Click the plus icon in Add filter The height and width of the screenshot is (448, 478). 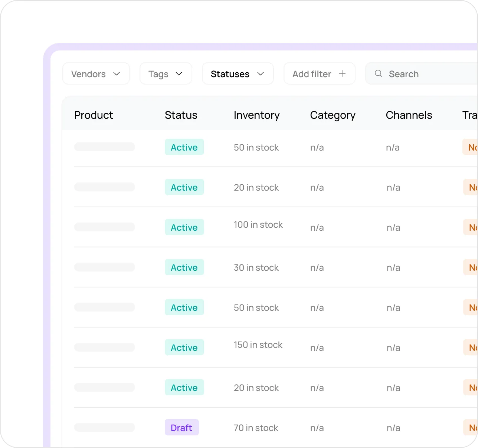click(342, 74)
